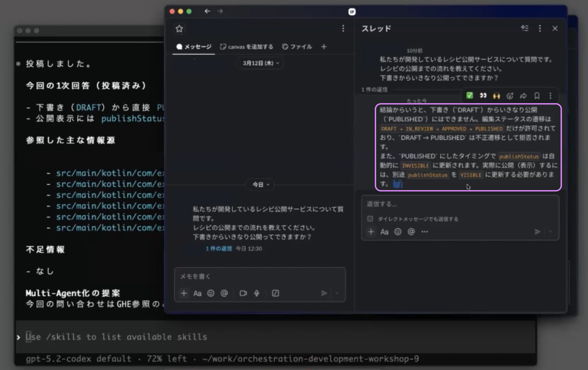Start a video clip from the composer

[243, 293]
